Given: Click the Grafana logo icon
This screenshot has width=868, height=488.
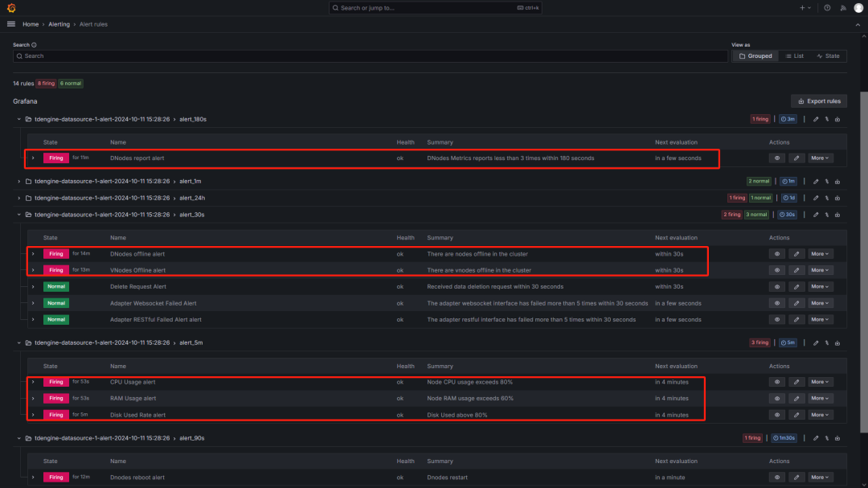Looking at the screenshot, I should tap(11, 8).
